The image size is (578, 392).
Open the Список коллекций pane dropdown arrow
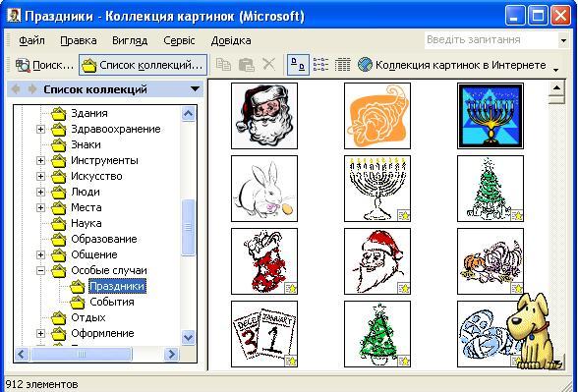coord(195,89)
